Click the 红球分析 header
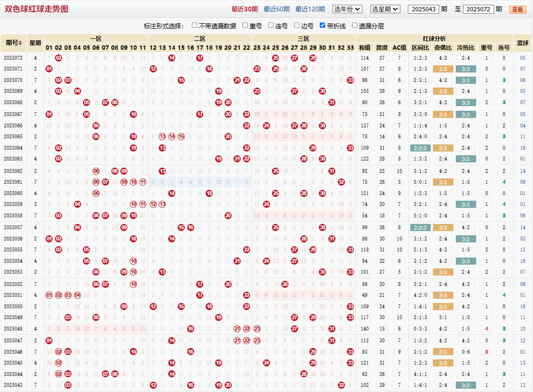Image resolution: width=533 pixels, height=392 pixels. pyautogui.click(x=434, y=39)
